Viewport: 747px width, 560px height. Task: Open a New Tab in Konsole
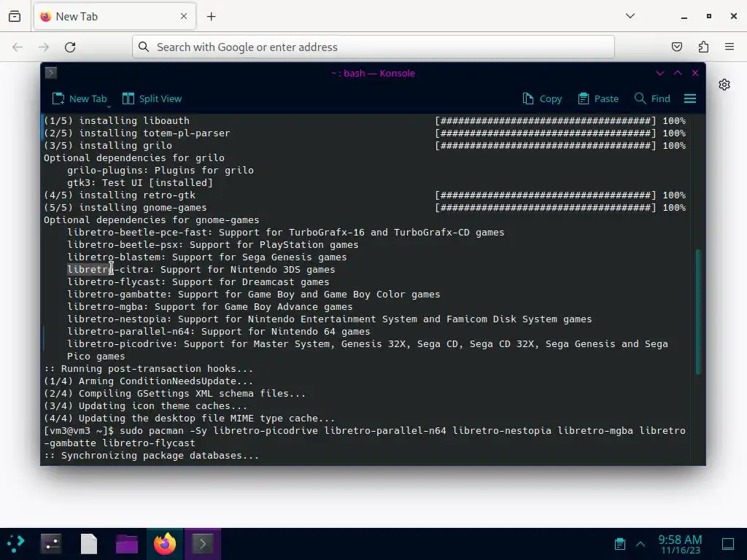[79, 98]
